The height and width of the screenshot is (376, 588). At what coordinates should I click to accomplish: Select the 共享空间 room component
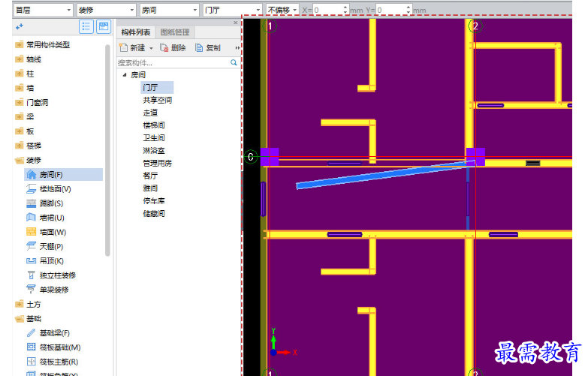[x=157, y=100]
